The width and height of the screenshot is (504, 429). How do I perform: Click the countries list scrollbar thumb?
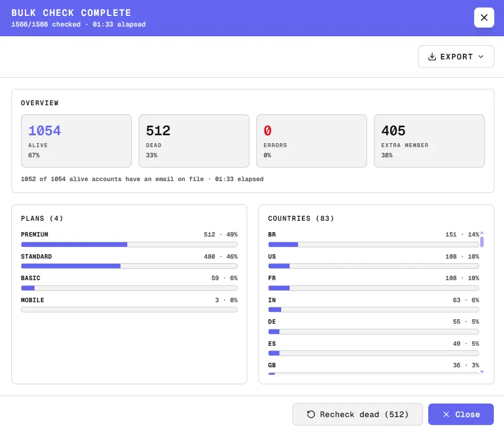pyautogui.click(x=482, y=242)
